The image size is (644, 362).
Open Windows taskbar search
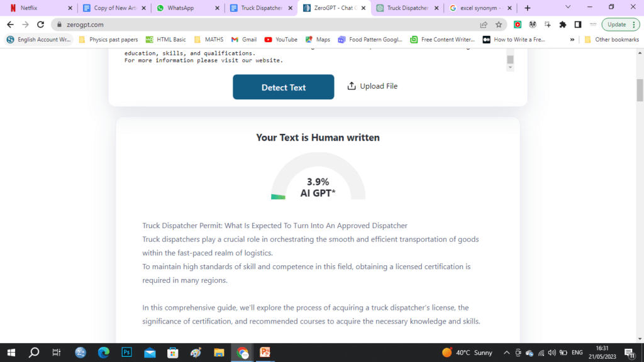click(x=34, y=353)
